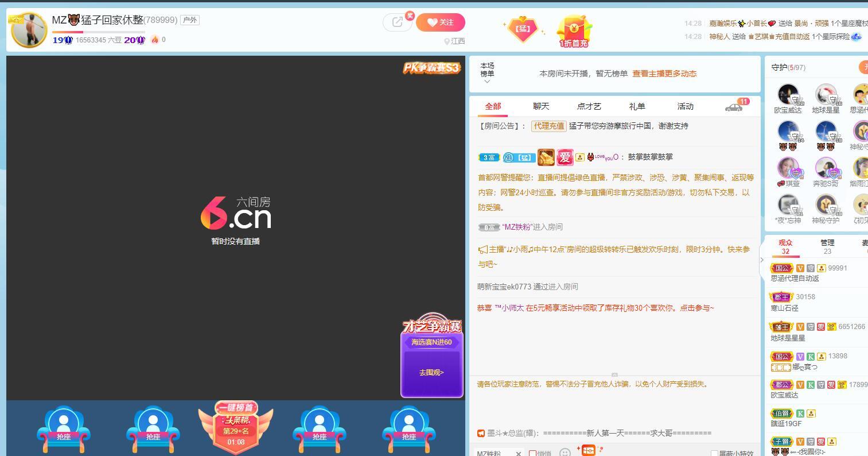Image resolution: width=868 pixels, height=456 pixels.
Task: Open guardian *夜*忘神 avatar
Action: pyautogui.click(x=788, y=204)
